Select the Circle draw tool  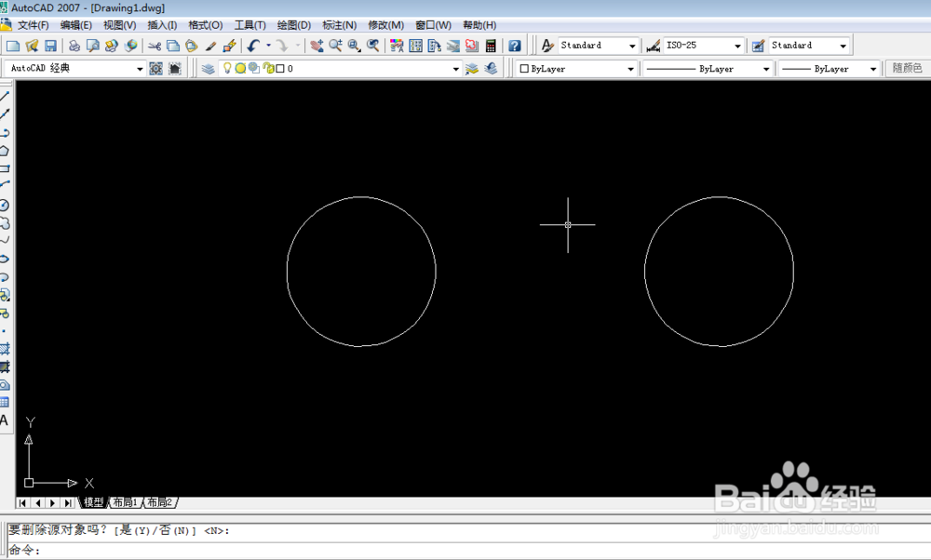pos(5,206)
